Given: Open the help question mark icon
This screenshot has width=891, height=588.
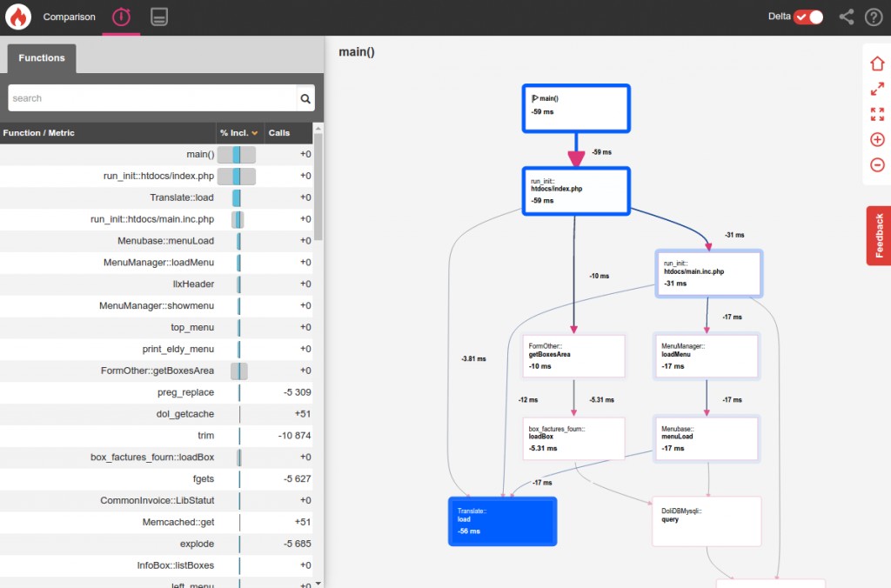Looking at the screenshot, I should pos(874,17).
